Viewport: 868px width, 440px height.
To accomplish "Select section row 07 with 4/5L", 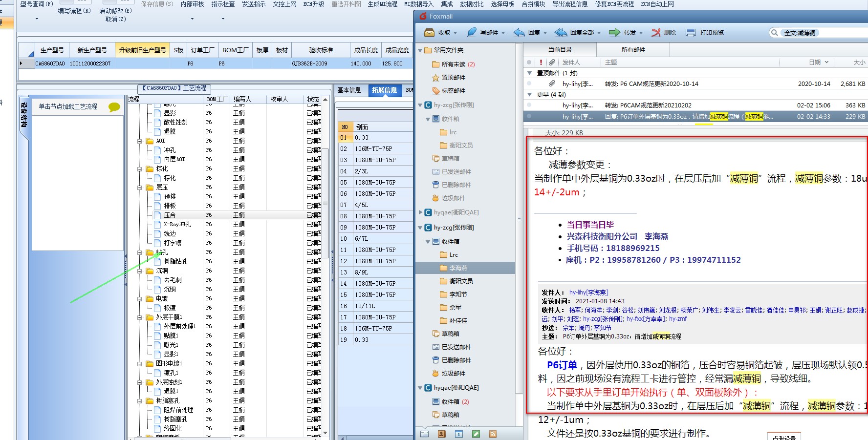I will click(376, 205).
